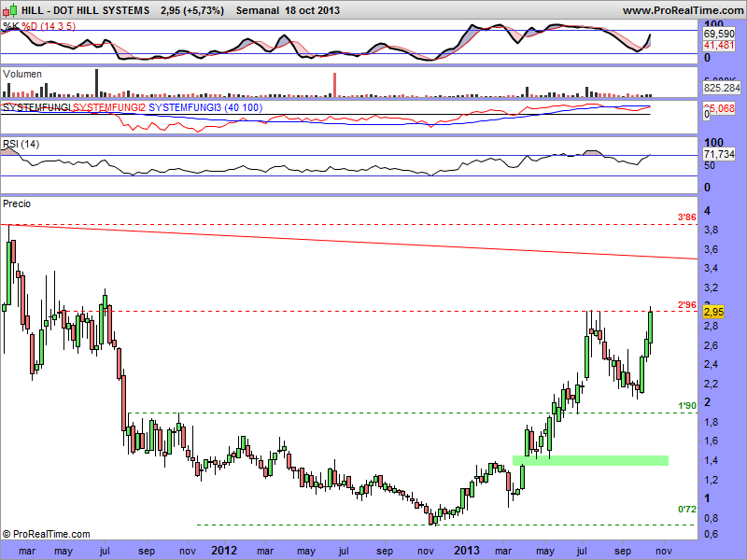Click the 1,6 price axis label

pyautogui.click(x=712, y=441)
